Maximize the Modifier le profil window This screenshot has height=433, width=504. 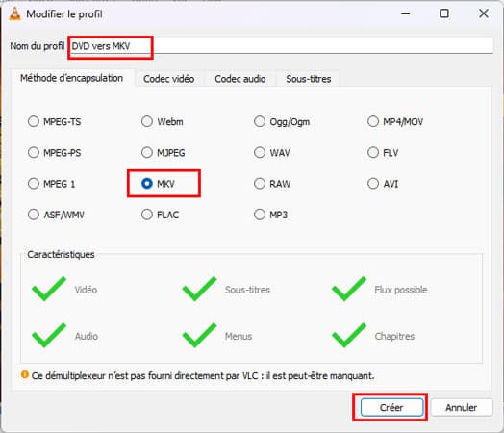(444, 13)
